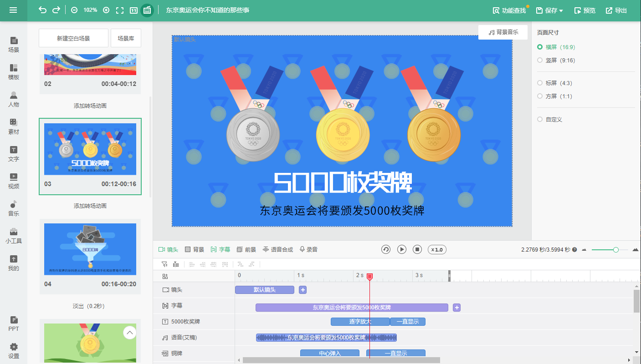641x364 pixels.
Task: Undo the last action
Action: (42, 10)
